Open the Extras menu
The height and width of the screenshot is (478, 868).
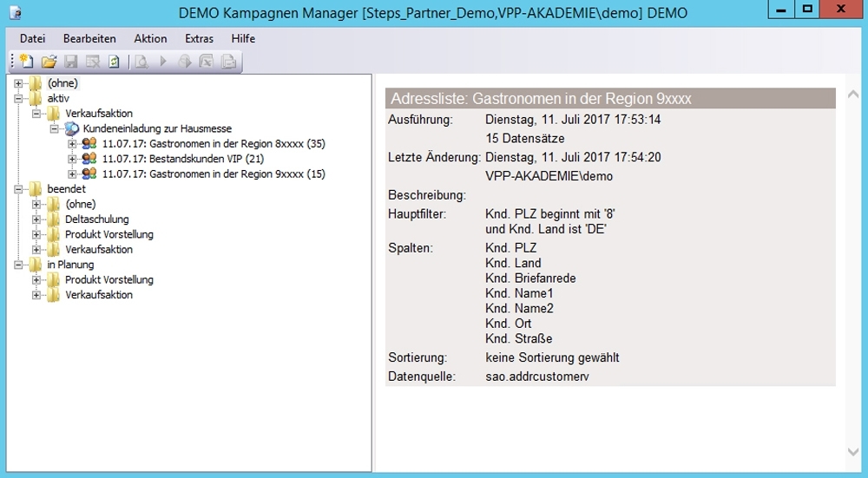(x=199, y=39)
